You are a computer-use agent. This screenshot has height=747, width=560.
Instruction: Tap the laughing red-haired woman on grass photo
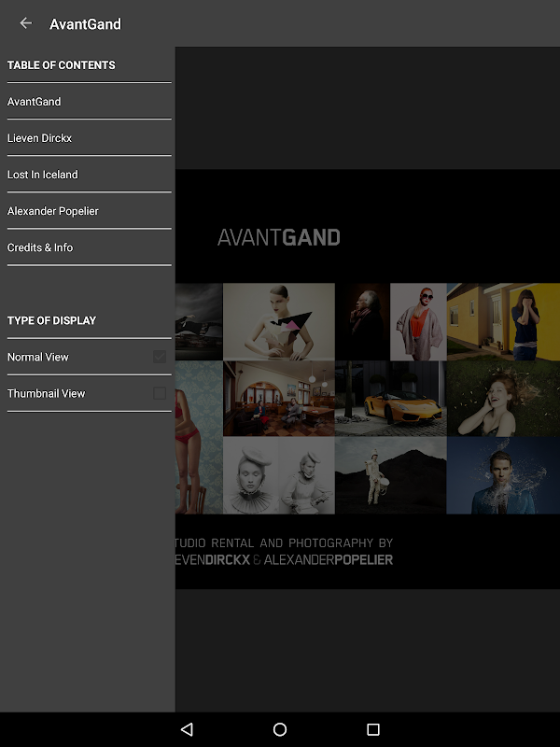pyautogui.click(x=503, y=399)
